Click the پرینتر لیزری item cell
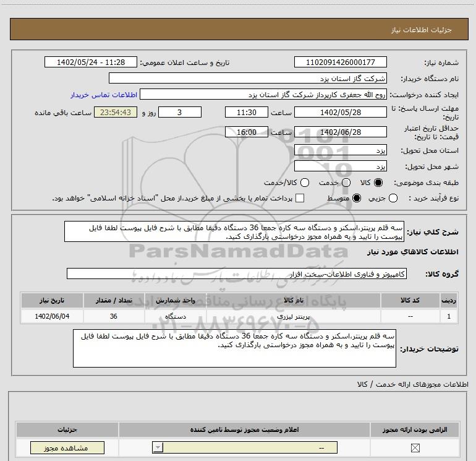Screen dimensions: 476x461 pos(293,316)
